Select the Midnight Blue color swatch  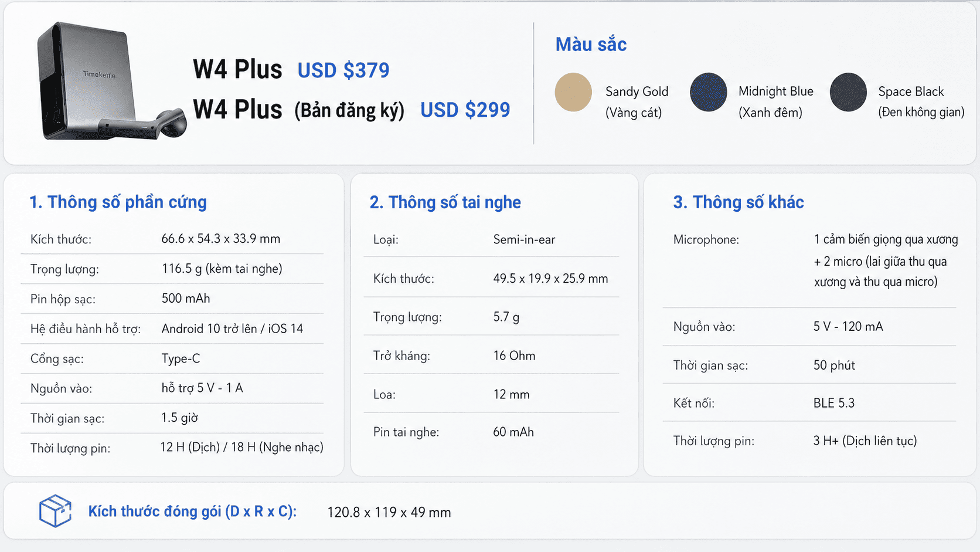709,92
